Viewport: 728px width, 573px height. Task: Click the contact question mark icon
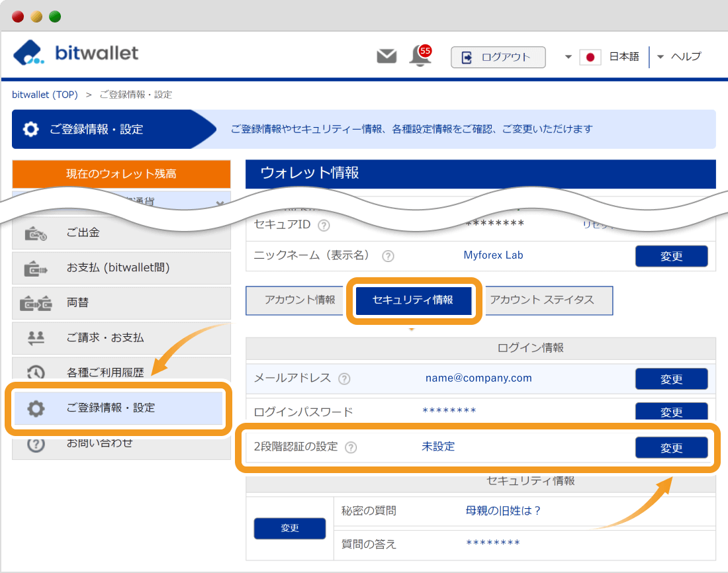[36, 445]
